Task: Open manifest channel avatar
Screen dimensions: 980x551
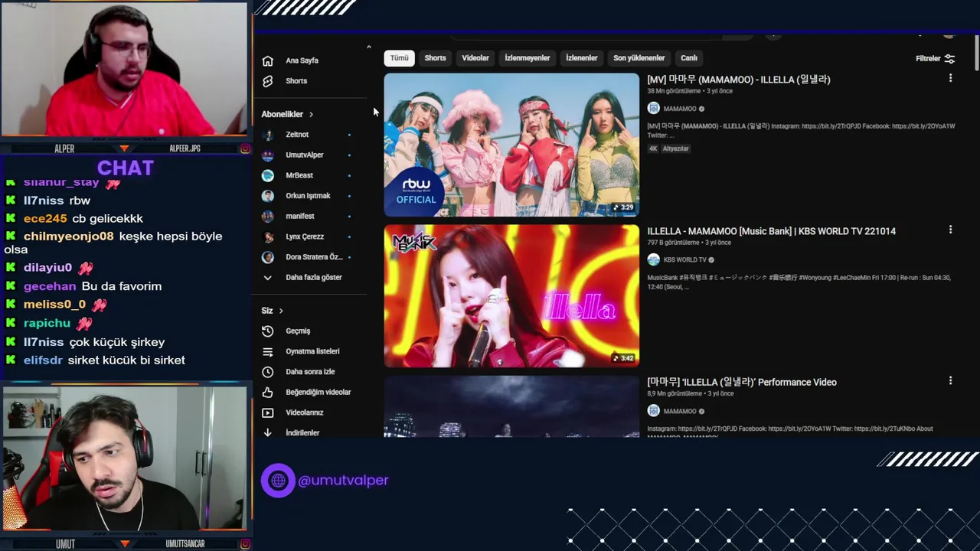Action: pos(267,217)
